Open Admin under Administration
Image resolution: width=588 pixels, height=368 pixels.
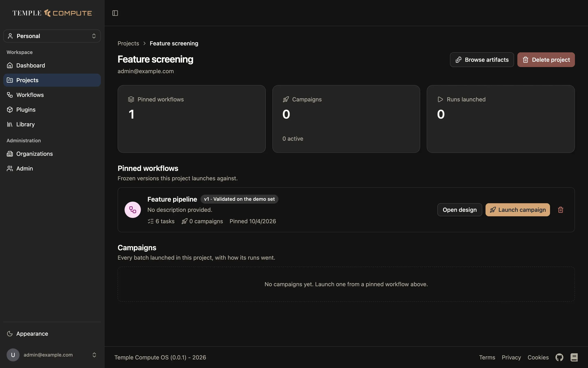coord(52,168)
